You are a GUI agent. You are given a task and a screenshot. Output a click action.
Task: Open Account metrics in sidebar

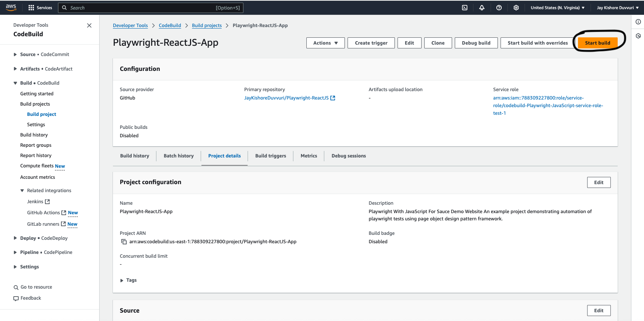point(37,177)
